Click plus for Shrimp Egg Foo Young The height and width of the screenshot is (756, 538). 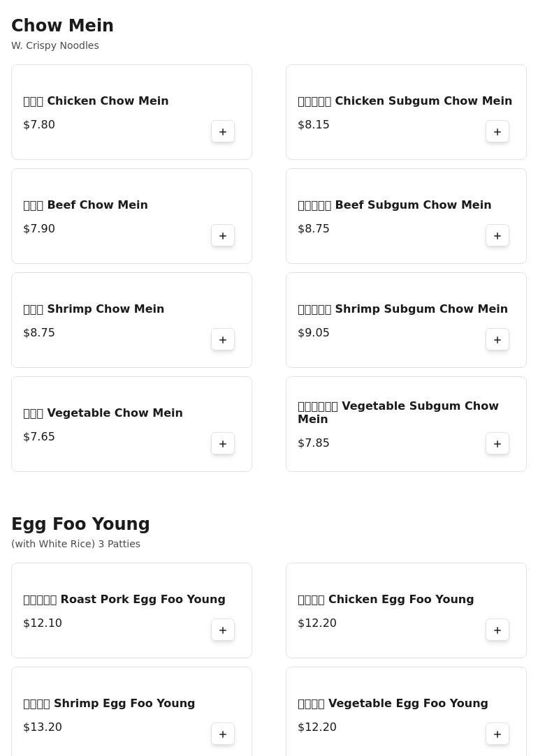(223, 734)
